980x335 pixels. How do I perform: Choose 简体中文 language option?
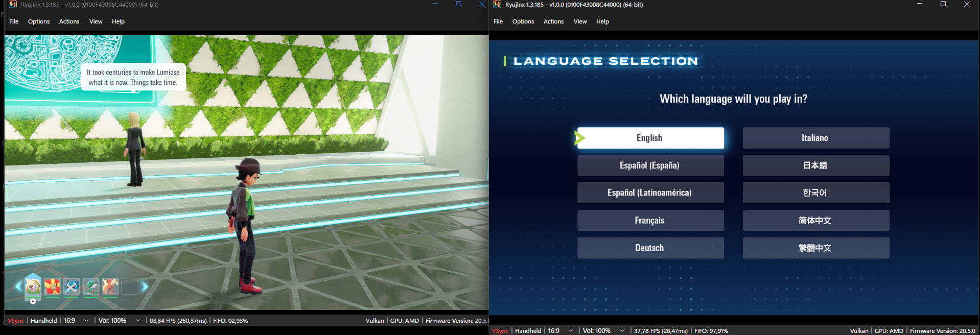tap(816, 220)
